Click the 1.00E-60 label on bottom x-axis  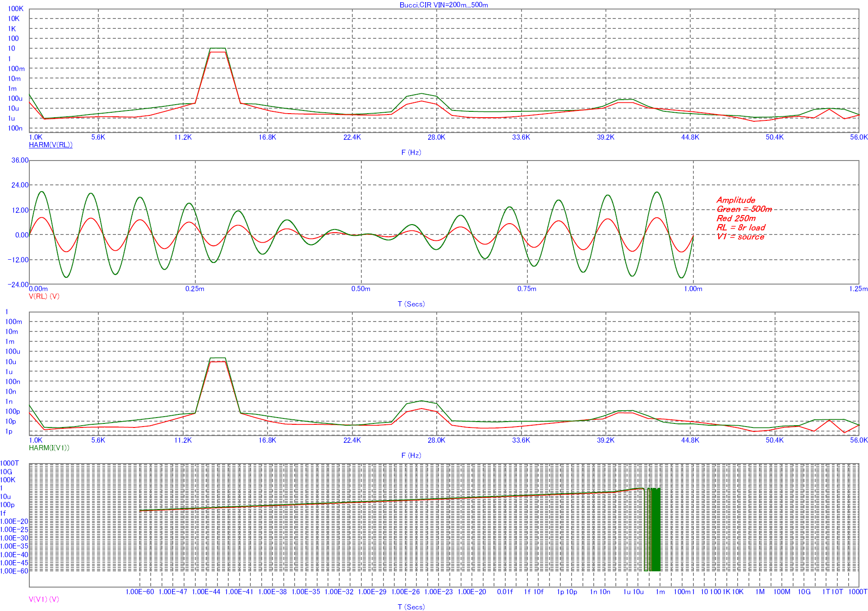pyautogui.click(x=140, y=592)
